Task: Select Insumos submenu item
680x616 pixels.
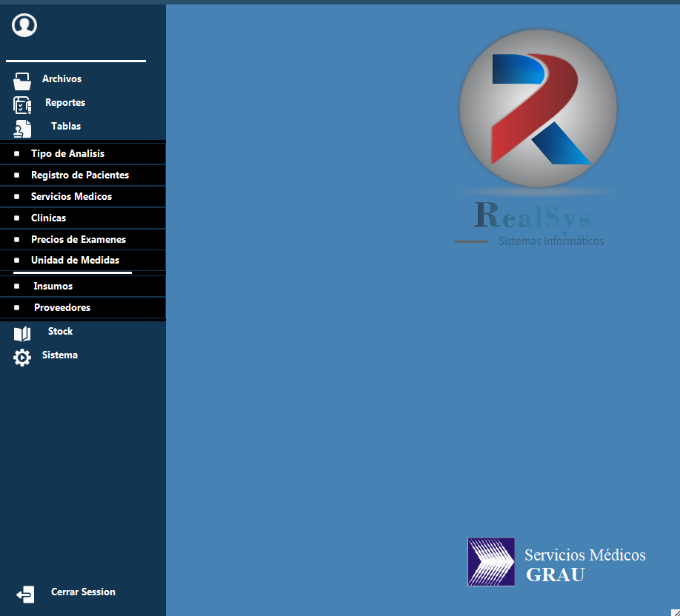Action: click(82, 286)
